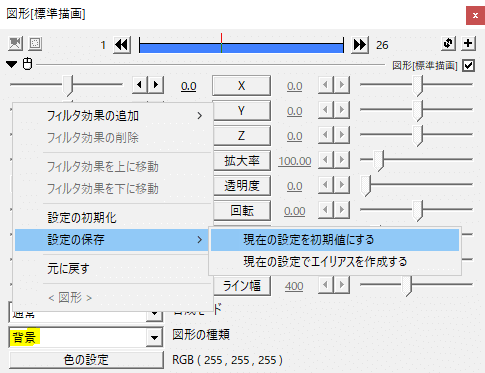Close the 図形[標準描画] dialog window
This screenshot has height=373, width=485.
pos(475,16)
